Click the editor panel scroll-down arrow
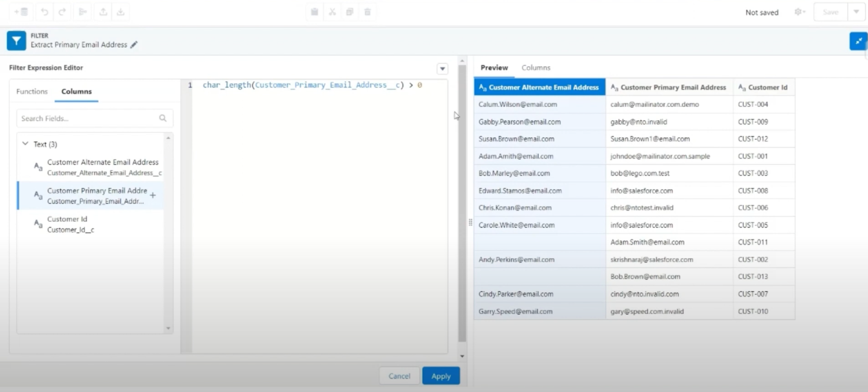The width and height of the screenshot is (868, 392). [462, 356]
